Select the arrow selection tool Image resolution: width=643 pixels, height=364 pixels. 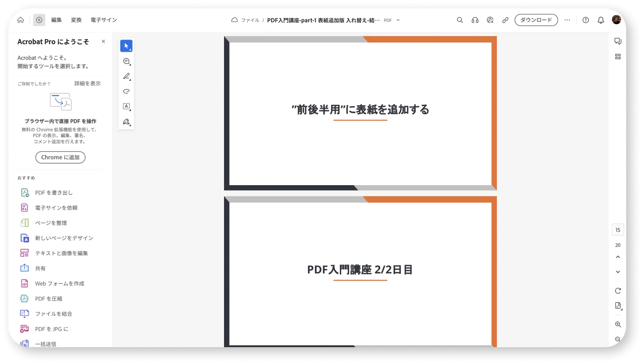pos(126,46)
